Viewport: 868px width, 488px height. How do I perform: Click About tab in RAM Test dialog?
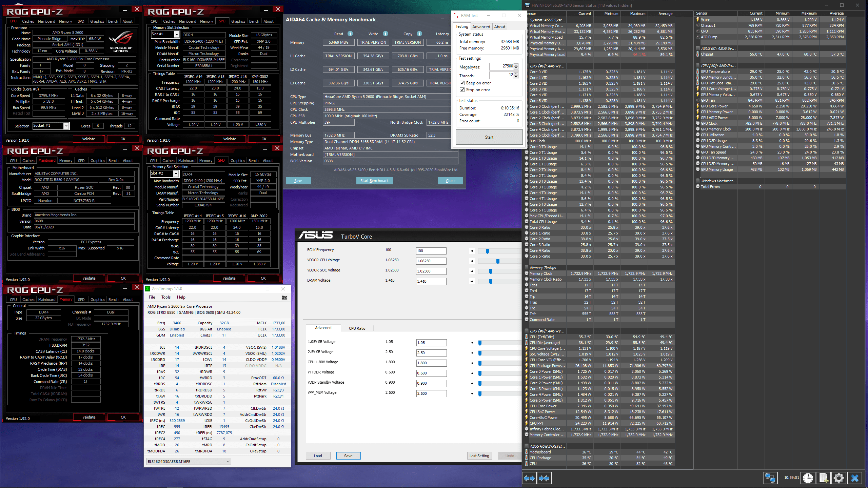click(x=500, y=26)
